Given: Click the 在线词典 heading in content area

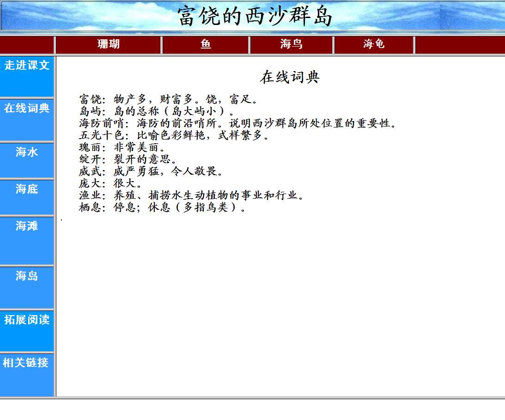Looking at the screenshot, I should pyautogui.click(x=289, y=77).
